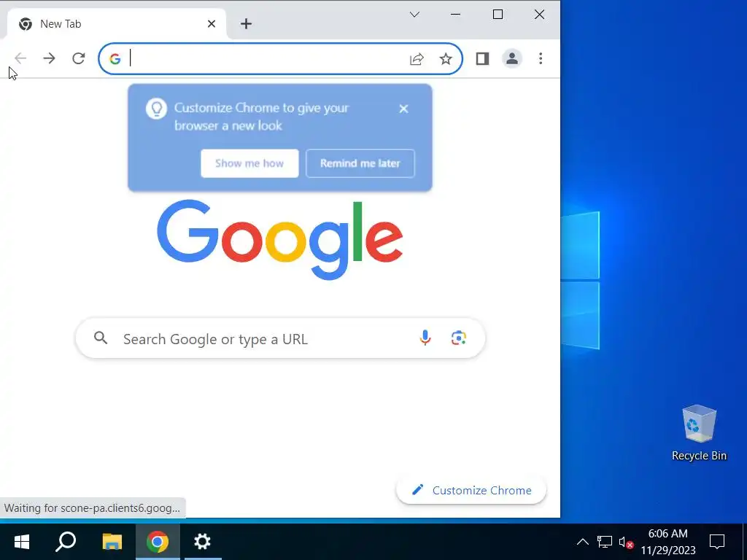The height and width of the screenshot is (560, 747).
Task: Click the Remind me later button
Action: point(360,163)
